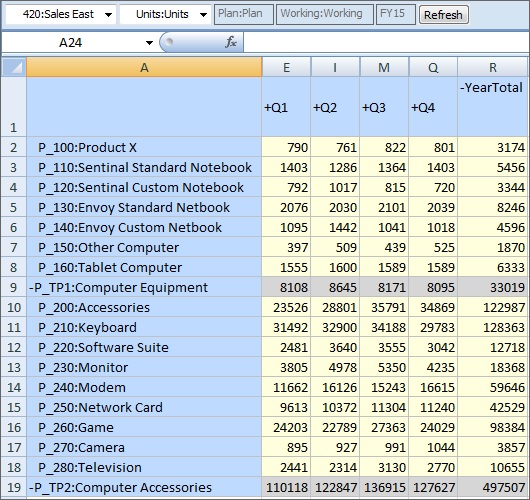530x500 pixels.
Task: Select P_250:Network Card cell
Action: (144, 407)
